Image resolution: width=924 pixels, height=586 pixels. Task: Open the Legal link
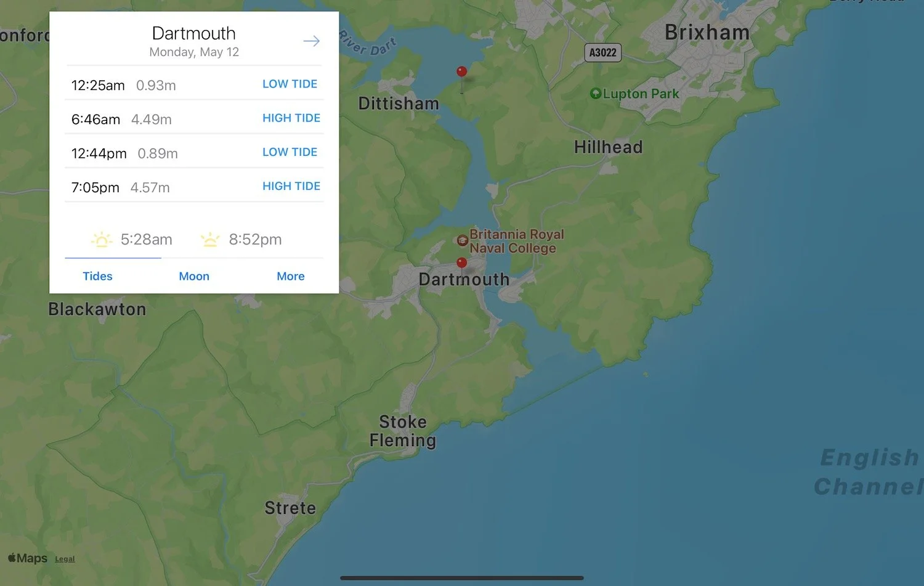click(65, 559)
